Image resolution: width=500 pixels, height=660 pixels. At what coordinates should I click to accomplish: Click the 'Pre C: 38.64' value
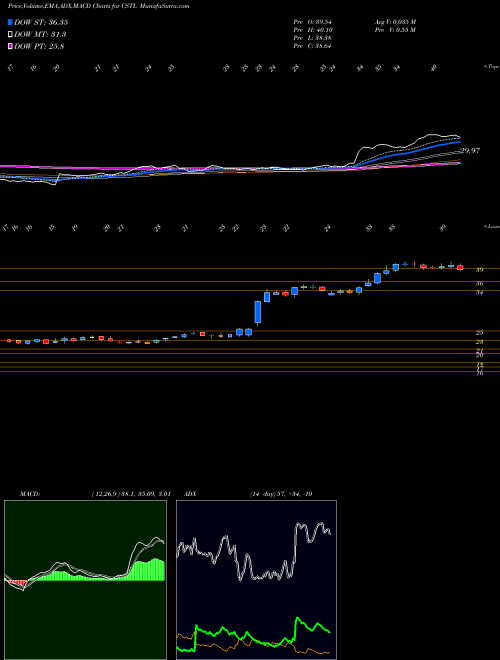coord(313,46)
